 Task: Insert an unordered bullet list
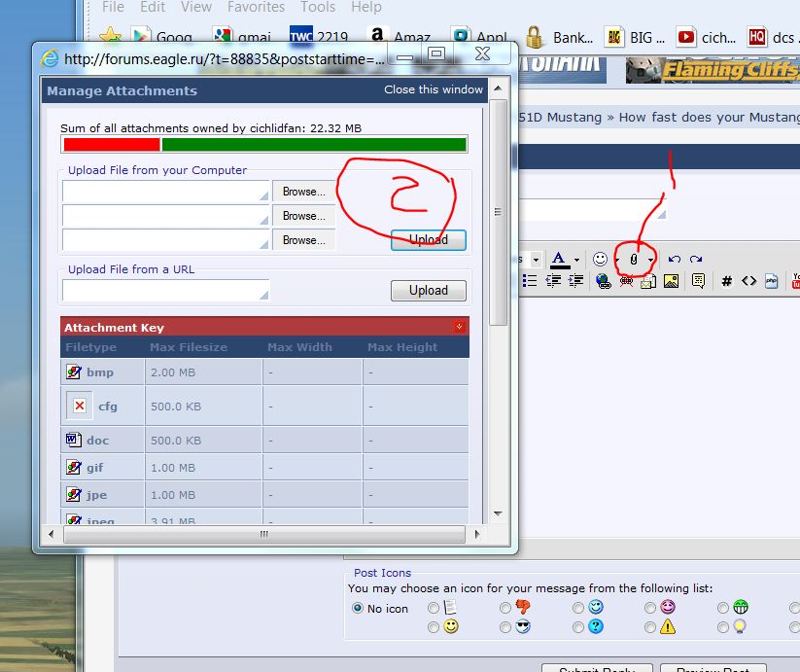(530, 281)
